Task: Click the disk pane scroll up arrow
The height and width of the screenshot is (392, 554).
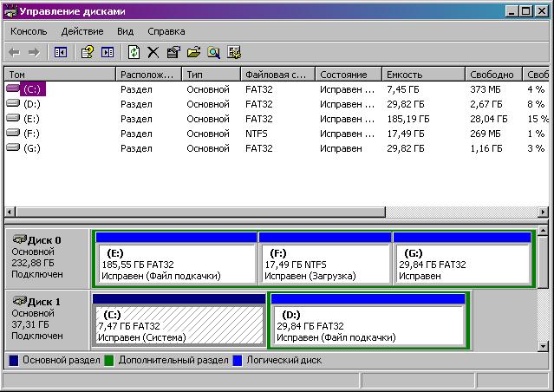Action: tap(543, 232)
